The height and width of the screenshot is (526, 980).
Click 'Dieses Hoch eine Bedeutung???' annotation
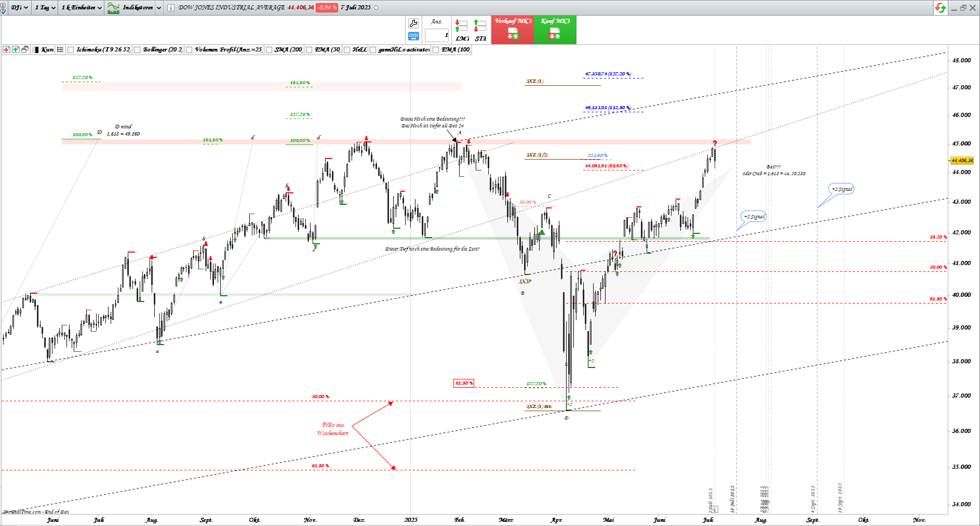(433, 119)
